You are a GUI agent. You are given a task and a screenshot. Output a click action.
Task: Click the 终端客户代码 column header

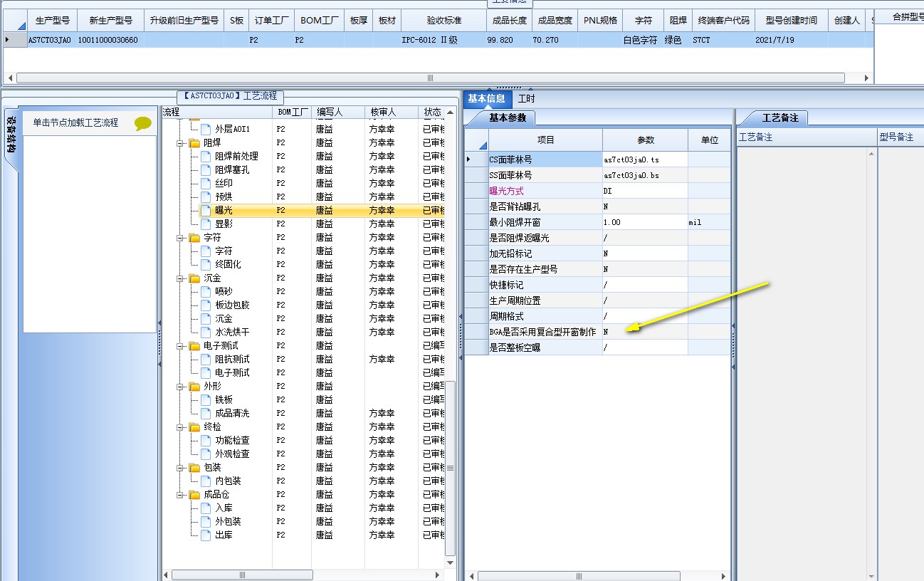(x=724, y=21)
